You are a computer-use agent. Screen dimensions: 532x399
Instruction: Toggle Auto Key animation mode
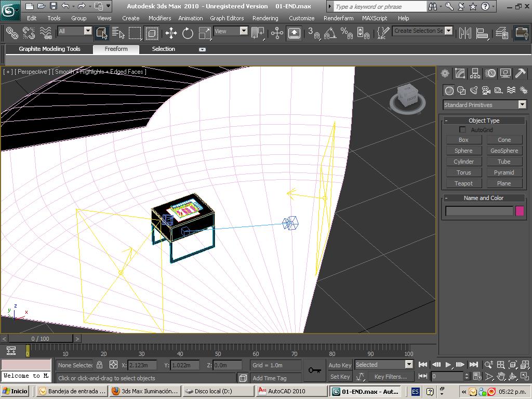click(340, 365)
